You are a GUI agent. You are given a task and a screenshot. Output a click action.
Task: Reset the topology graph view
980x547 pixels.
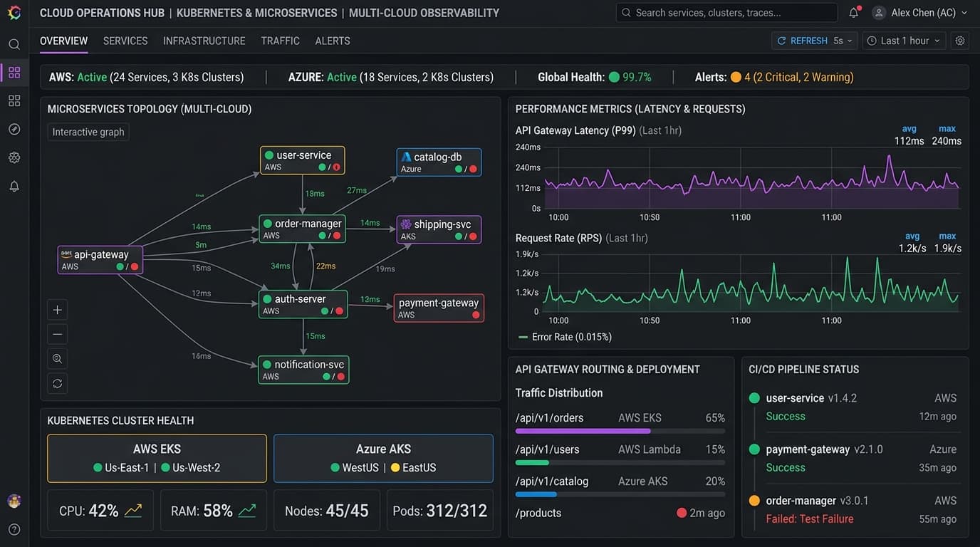(x=58, y=383)
